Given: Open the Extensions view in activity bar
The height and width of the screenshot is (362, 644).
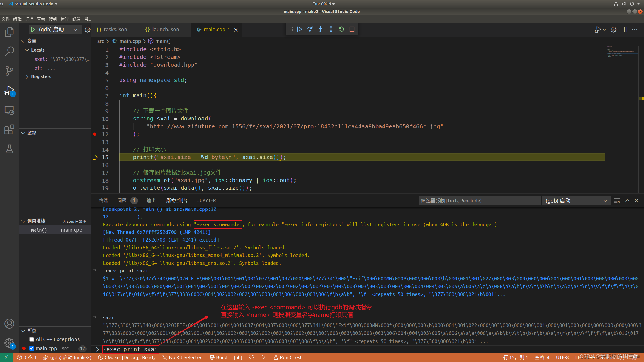Looking at the screenshot, I should (x=9, y=130).
